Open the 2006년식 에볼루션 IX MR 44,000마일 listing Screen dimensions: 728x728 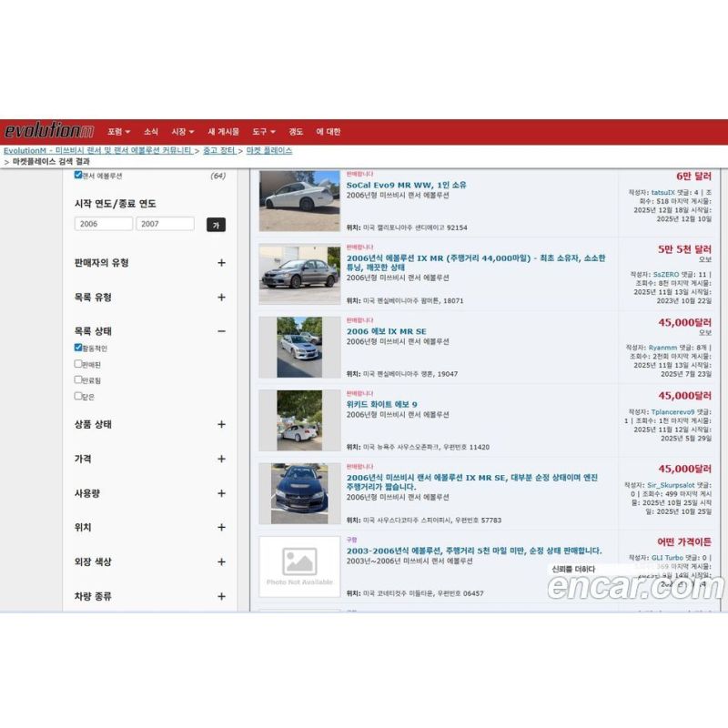click(x=475, y=262)
